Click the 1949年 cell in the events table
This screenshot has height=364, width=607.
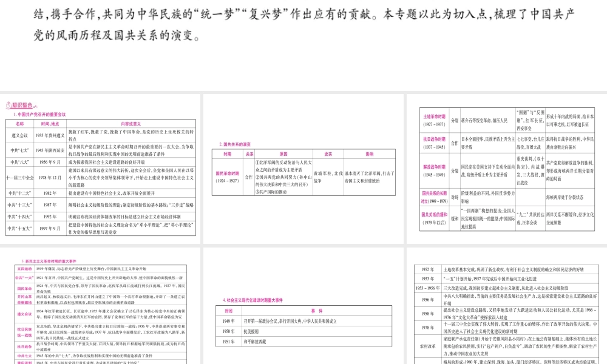[229, 321]
